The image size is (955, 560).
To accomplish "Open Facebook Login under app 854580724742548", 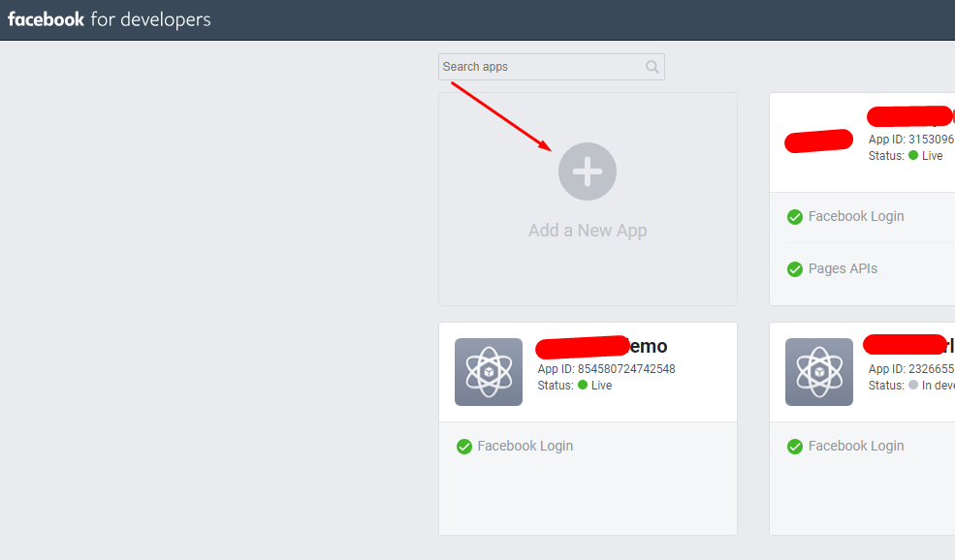I will pos(525,447).
